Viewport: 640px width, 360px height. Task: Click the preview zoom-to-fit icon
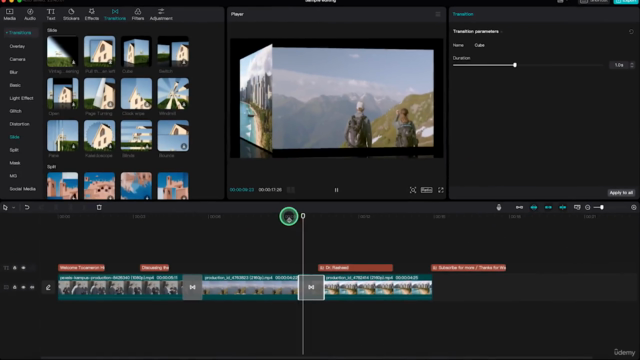413,190
